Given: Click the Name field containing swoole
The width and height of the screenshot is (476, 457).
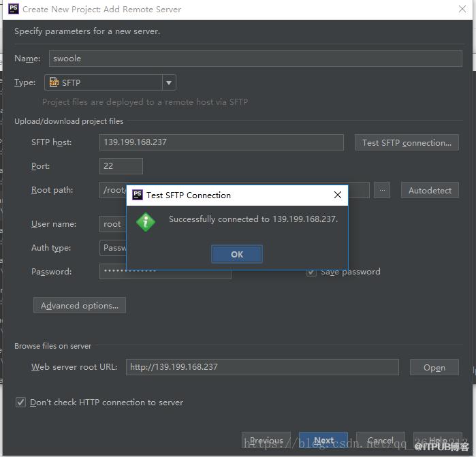Looking at the screenshot, I should point(255,59).
